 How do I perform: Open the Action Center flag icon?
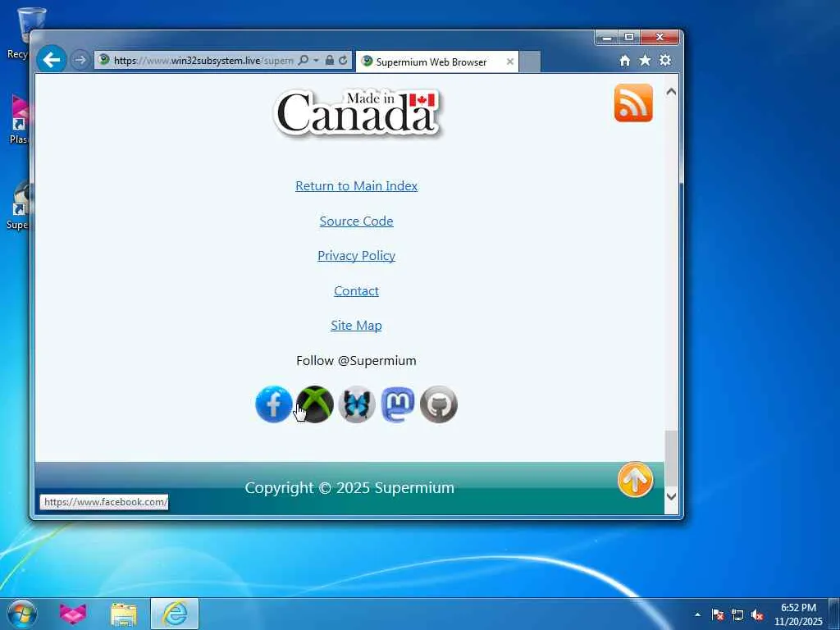(717, 614)
